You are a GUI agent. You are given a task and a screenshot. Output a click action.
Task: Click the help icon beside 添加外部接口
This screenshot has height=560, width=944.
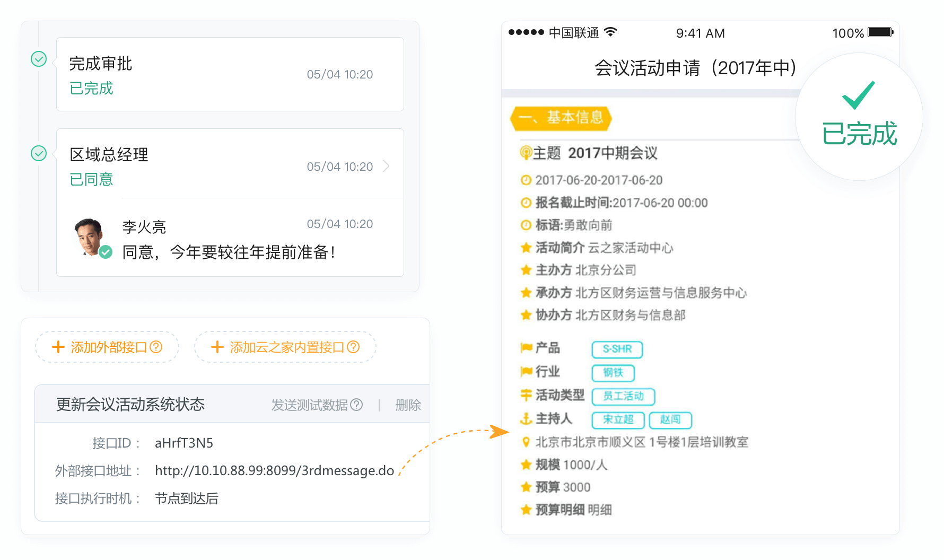point(156,347)
